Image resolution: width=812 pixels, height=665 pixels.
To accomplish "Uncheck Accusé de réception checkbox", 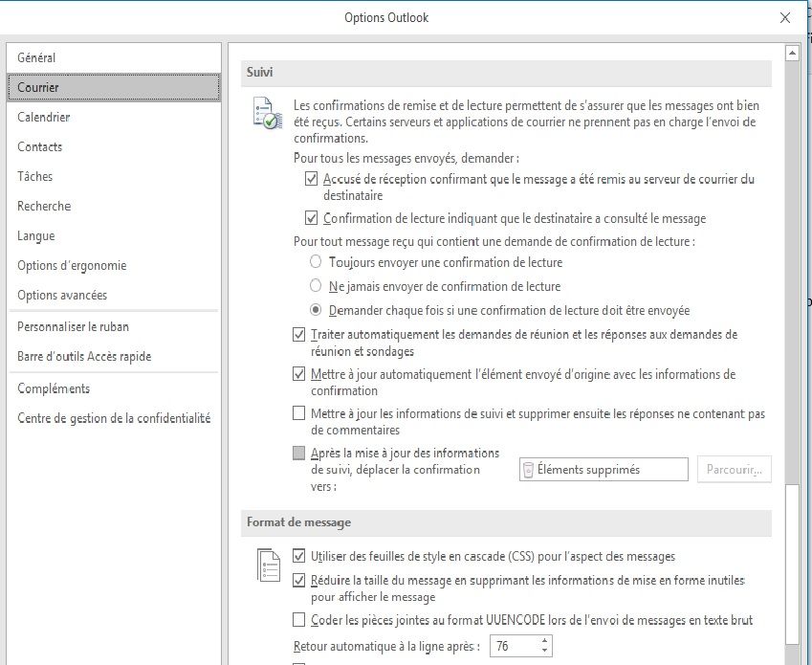I will tap(311, 179).
